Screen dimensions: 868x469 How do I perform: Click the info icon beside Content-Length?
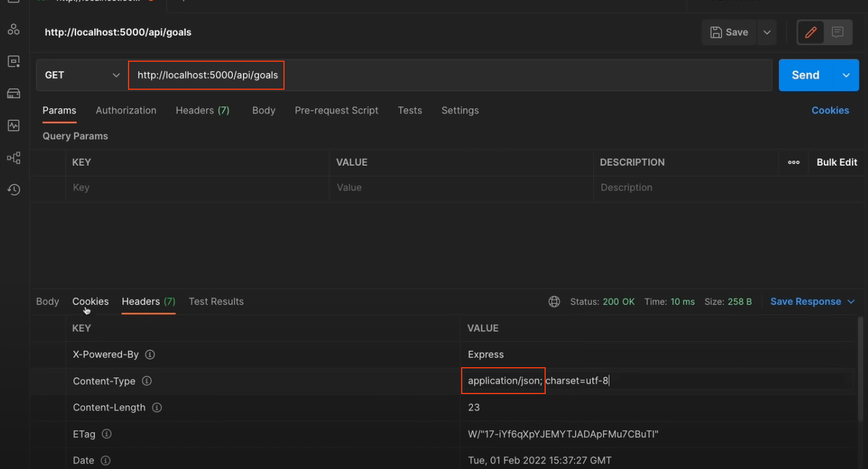(157, 407)
